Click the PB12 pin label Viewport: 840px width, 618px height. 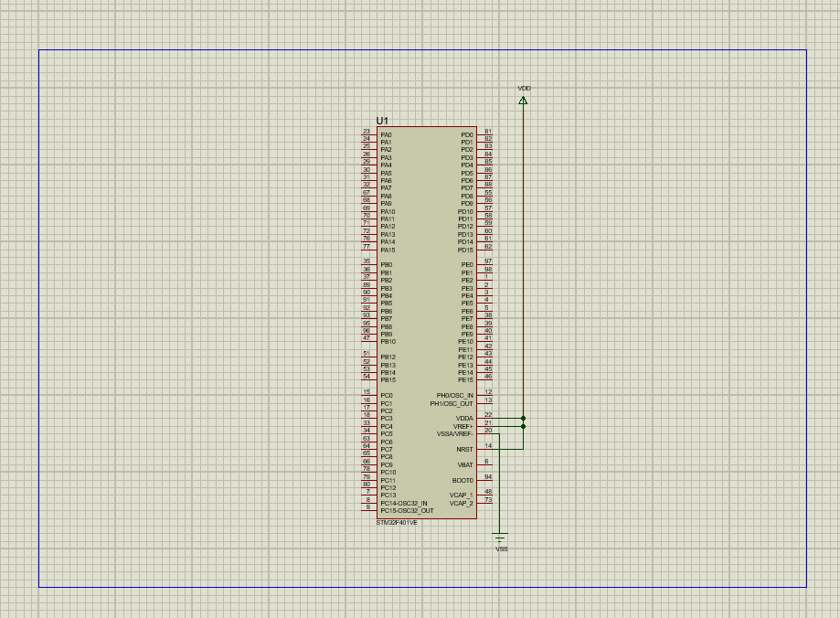(388, 357)
